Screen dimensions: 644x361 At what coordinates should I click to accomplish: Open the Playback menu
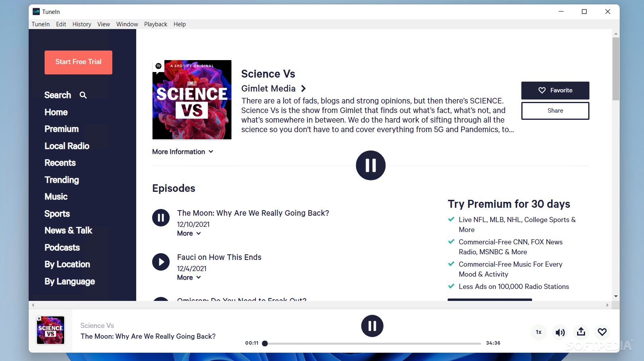(x=156, y=24)
